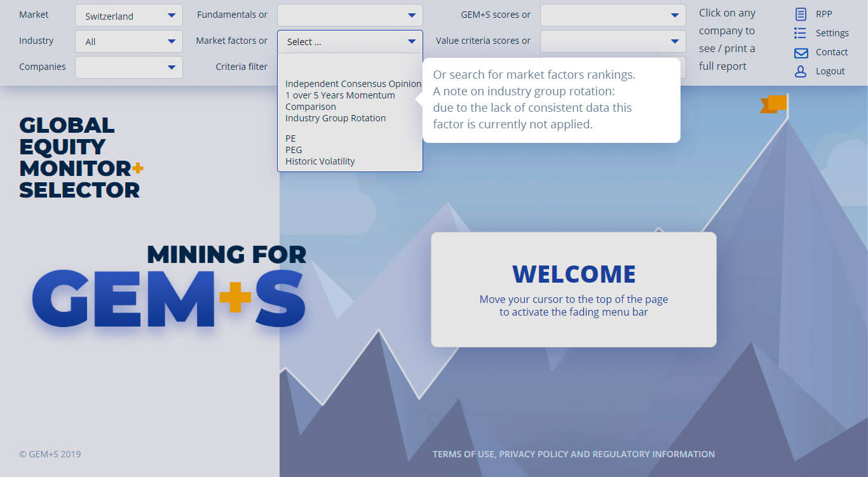Image resolution: width=868 pixels, height=477 pixels.
Task: Click the Contact envelope icon
Action: point(801,53)
